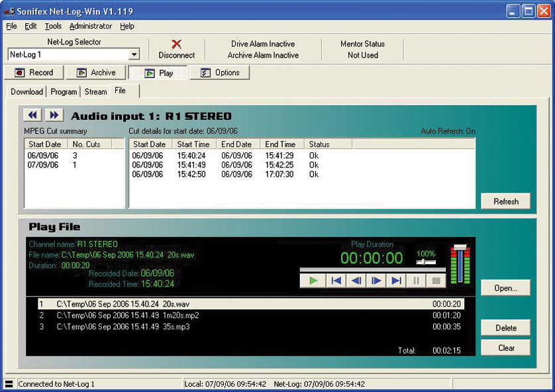Screen dimensions: 555x392
Task: Step backward in the audio file
Action: [x=356, y=281]
